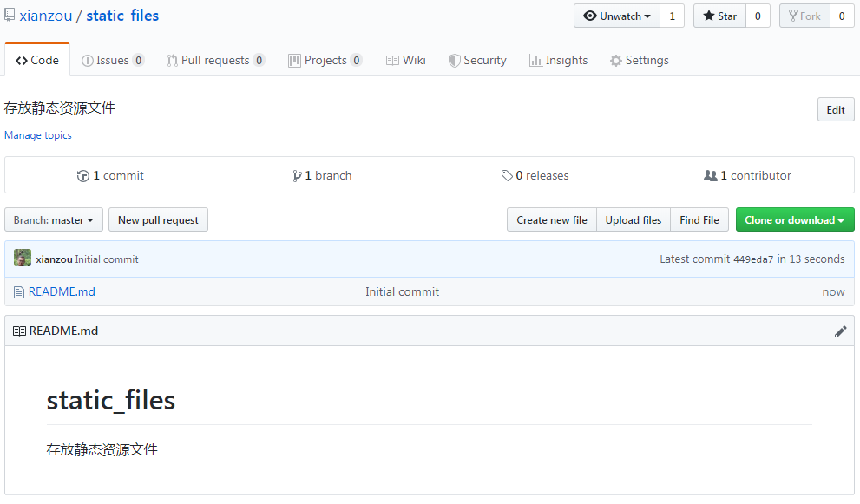This screenshot has width=860, height=504.
Task: Click the pencil icon to edit README
Action: [840, 331]
